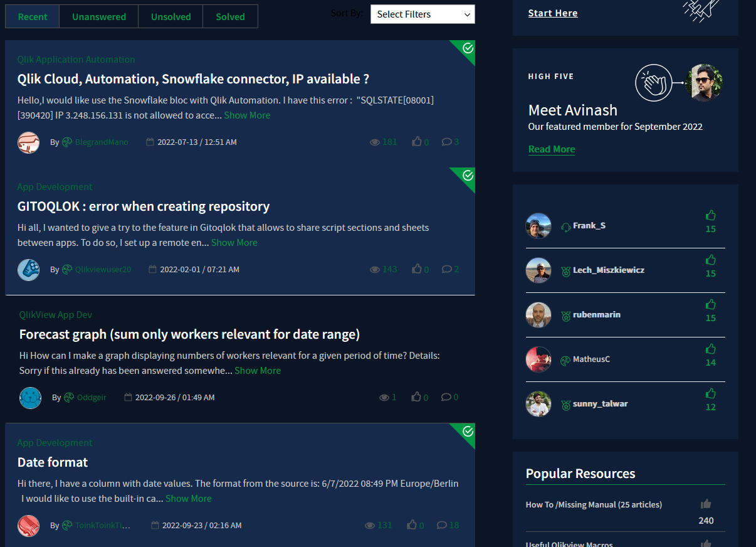Open App Development category above Date format
This screenshot has height=547, width=756.
pos(55,443)
